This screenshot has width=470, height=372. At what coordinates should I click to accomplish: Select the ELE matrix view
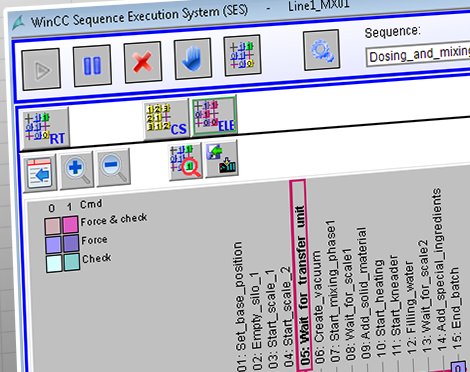pyautogui.click(x=215, y=115)
